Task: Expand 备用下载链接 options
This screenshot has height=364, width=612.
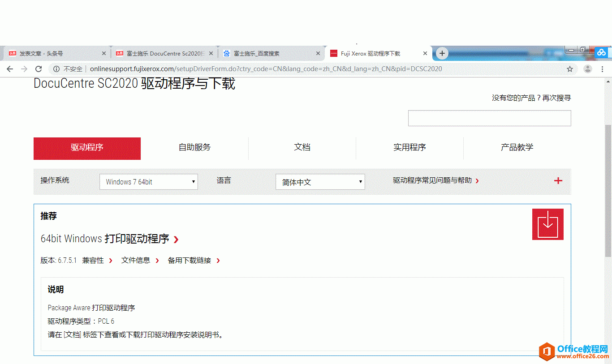Action: (x=194, y=261)
